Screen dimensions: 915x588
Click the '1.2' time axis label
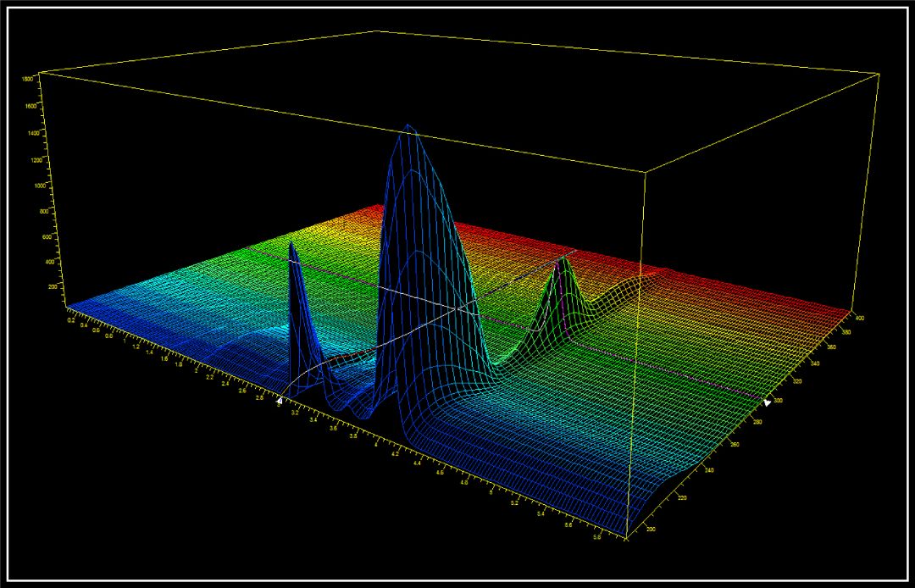(x=136, y=347)
